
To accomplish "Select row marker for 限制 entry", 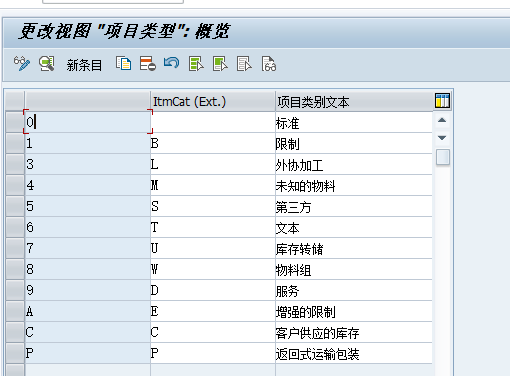I will (x=15, y=143).
